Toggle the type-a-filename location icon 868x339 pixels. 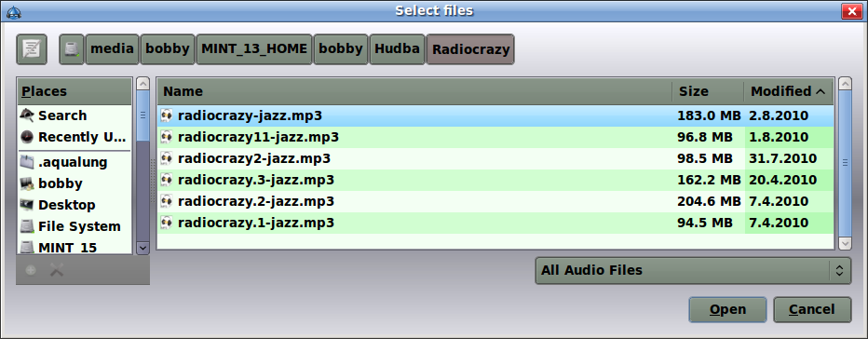click(x=32, y=48)
